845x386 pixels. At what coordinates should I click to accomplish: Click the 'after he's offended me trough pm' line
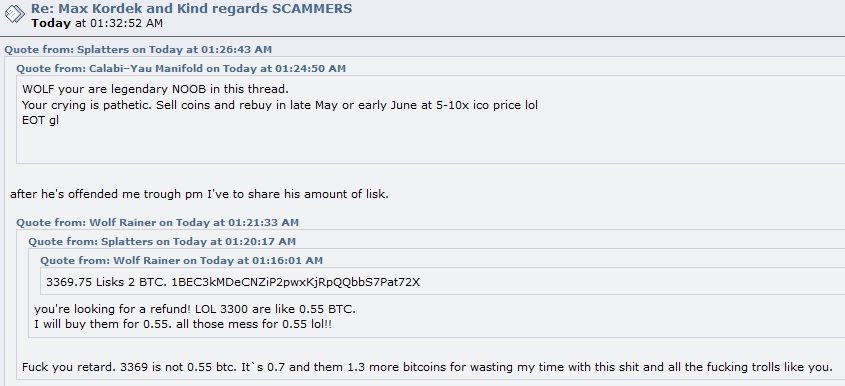[x=199, y=194]
